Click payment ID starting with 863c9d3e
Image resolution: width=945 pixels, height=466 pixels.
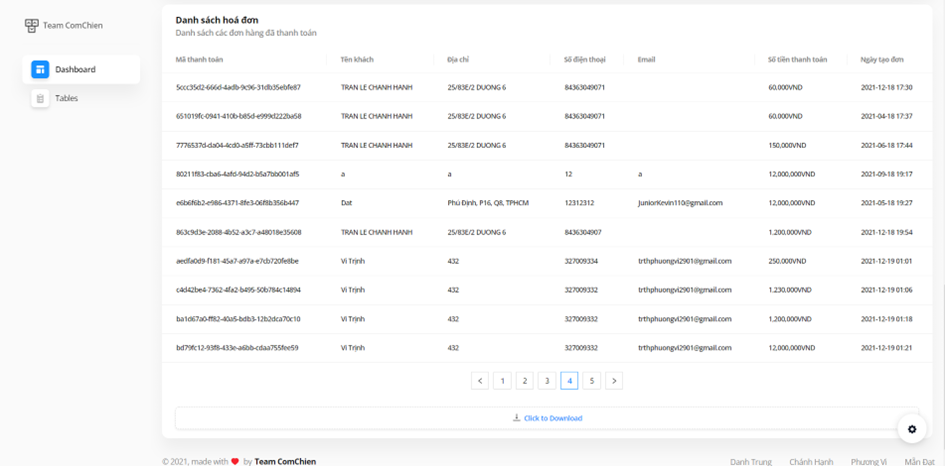tap(239, 232)
